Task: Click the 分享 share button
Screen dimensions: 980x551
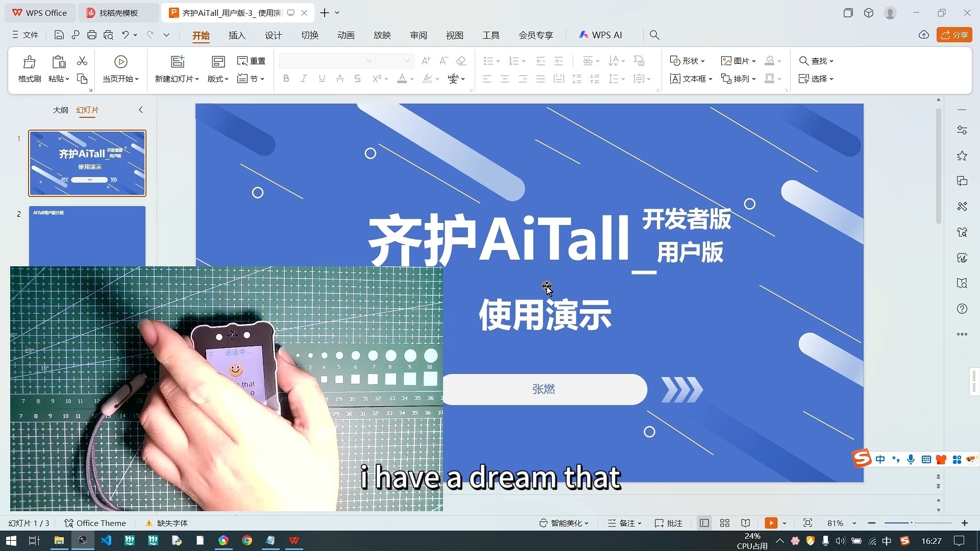Action: tap(954, 35)
